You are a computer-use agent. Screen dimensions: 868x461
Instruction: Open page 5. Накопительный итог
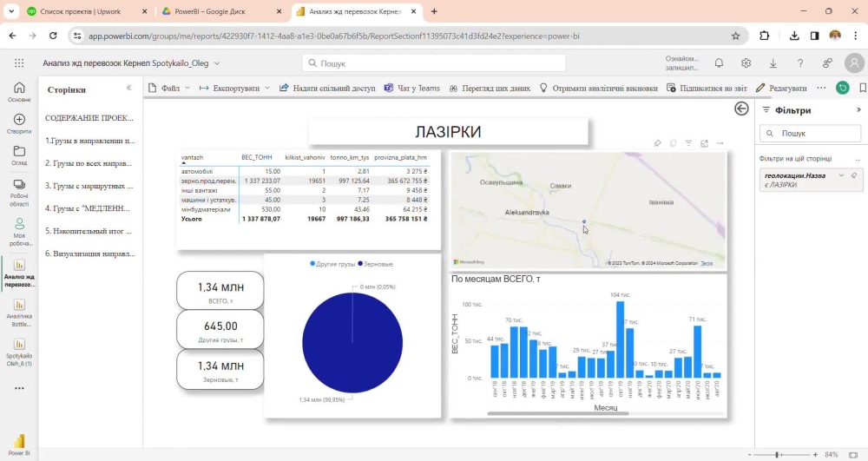coord(89,231)
